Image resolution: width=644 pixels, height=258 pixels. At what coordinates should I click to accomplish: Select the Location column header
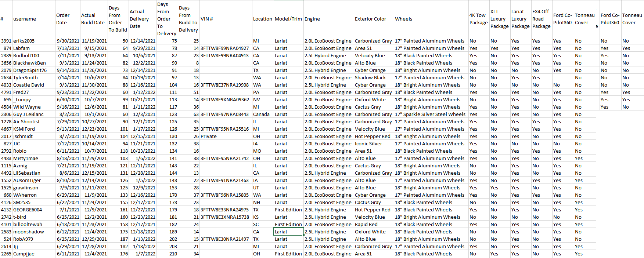coord(263,19)
